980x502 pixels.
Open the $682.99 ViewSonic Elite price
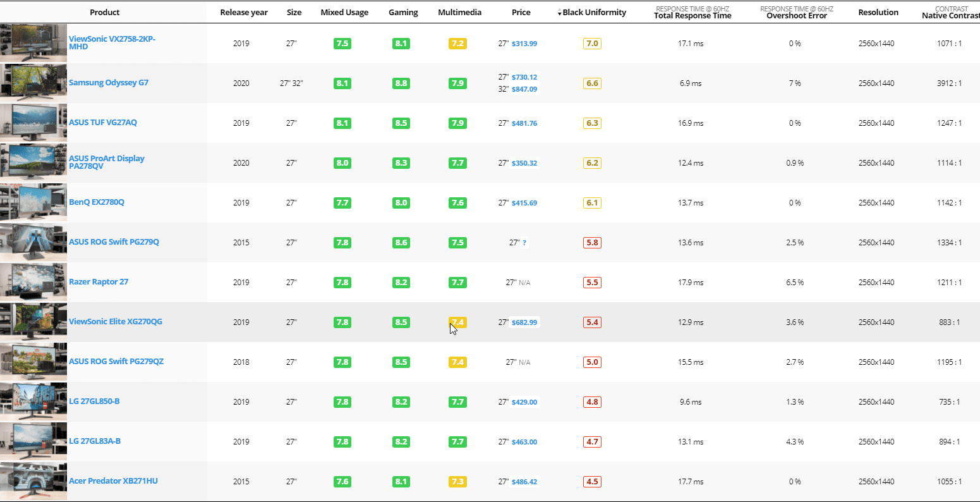(x=524, y=322)
